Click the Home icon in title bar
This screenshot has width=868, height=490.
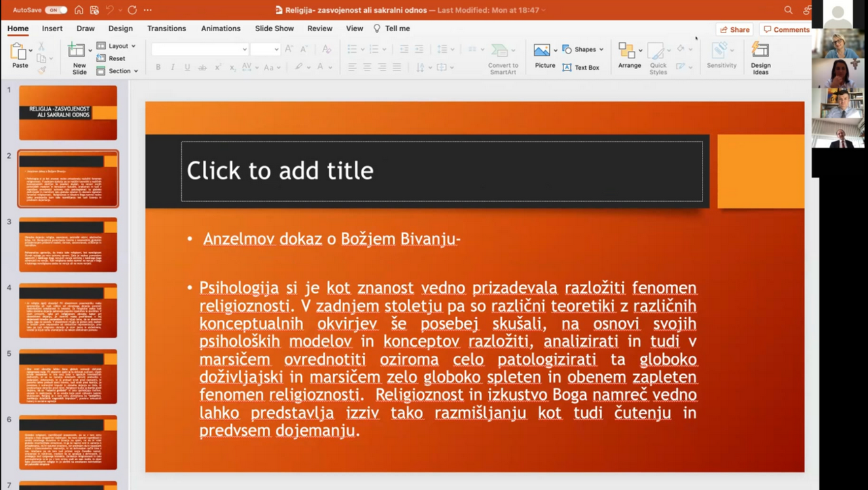point(79,10)
